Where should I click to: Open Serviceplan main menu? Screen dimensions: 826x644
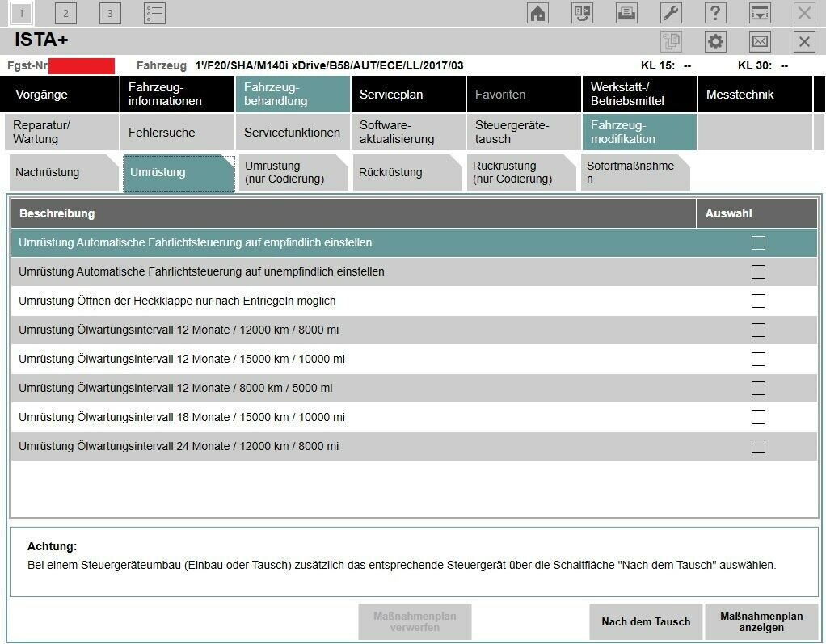point(407,95)
